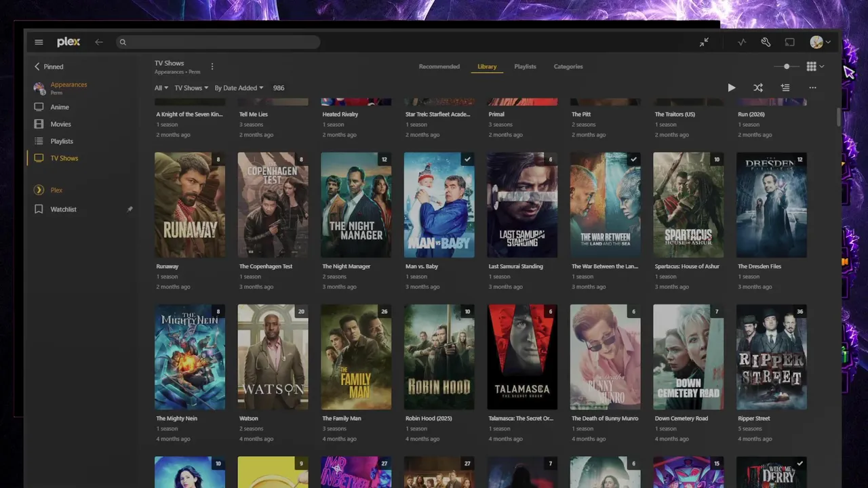Open The Dresden Files poster

click(x=771, y=205)
